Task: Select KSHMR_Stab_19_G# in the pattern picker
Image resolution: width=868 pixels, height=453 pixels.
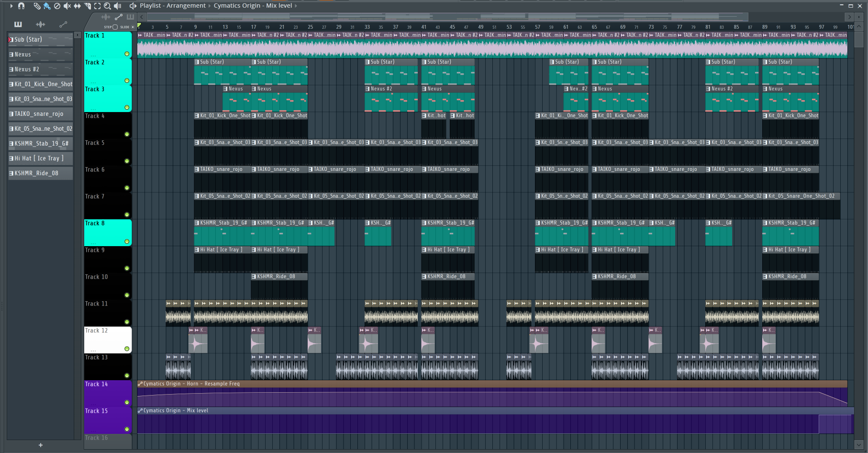Action: [x=41, y=143]
